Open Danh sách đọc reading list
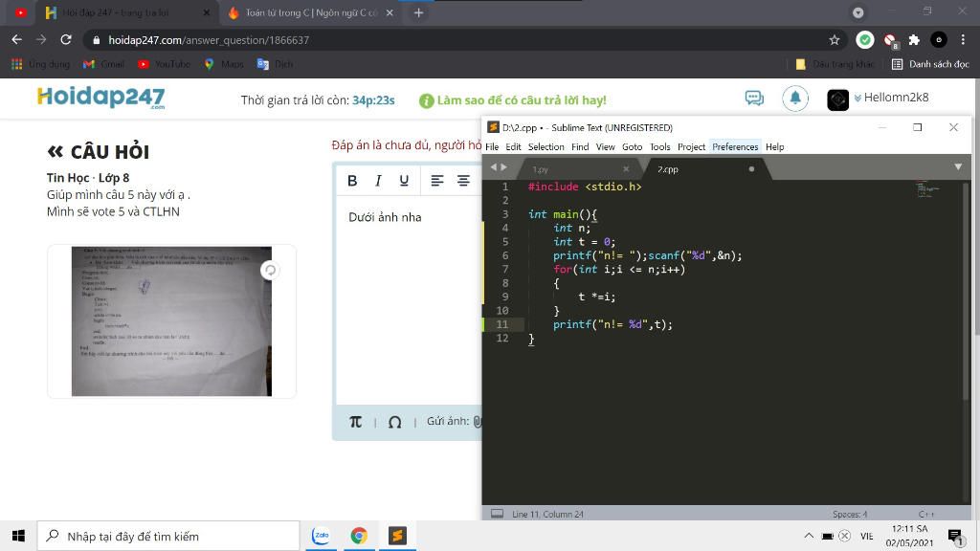980x551 pixels. pos(930,64)
